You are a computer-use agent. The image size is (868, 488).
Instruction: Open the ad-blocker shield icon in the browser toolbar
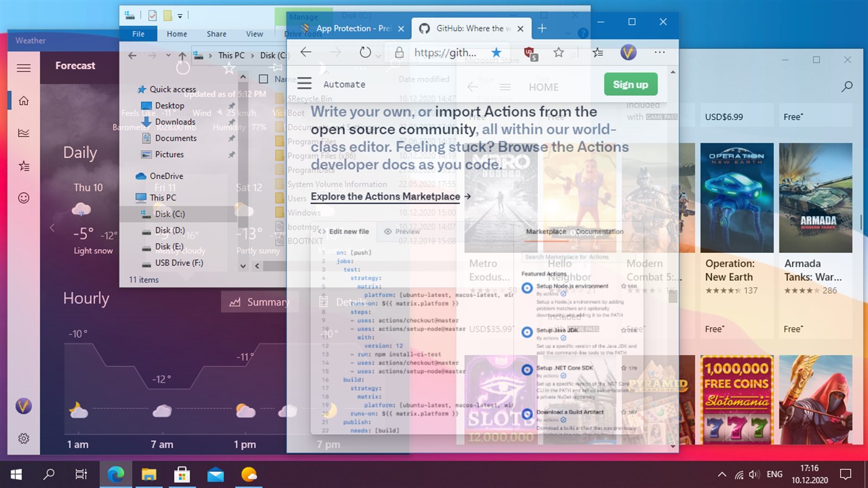click(x=530, y=53)
